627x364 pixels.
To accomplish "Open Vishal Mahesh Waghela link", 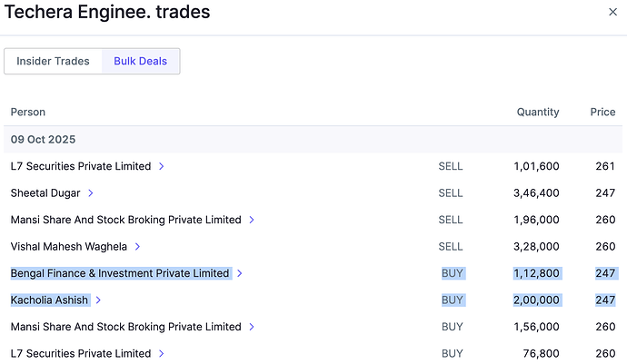I will [68, 247].
